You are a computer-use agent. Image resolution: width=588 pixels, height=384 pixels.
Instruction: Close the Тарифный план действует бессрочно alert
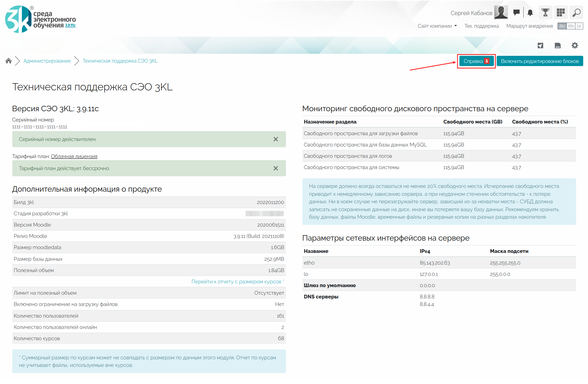(x=276, y=168)
